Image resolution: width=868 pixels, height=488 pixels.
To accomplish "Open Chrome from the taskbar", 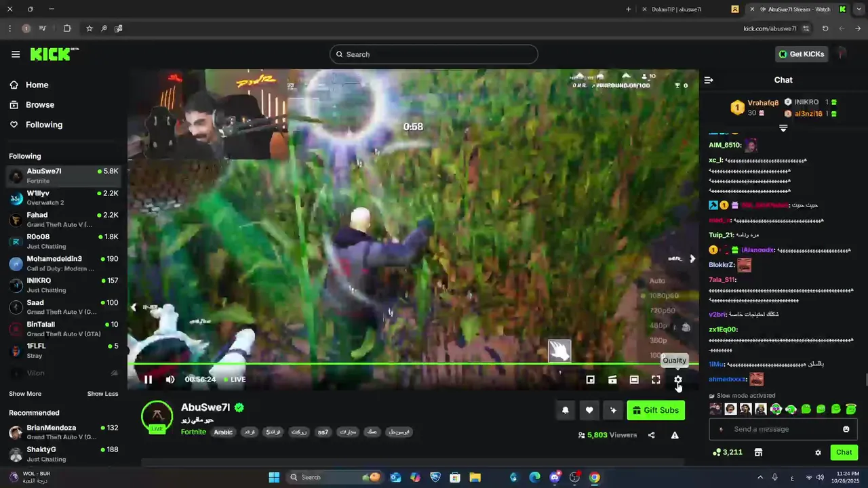I will [x=595, y=477].
